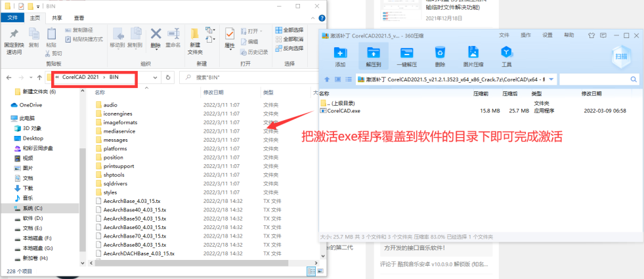Click the navigation pane vertical scrollbar

(x=82, y=198)
